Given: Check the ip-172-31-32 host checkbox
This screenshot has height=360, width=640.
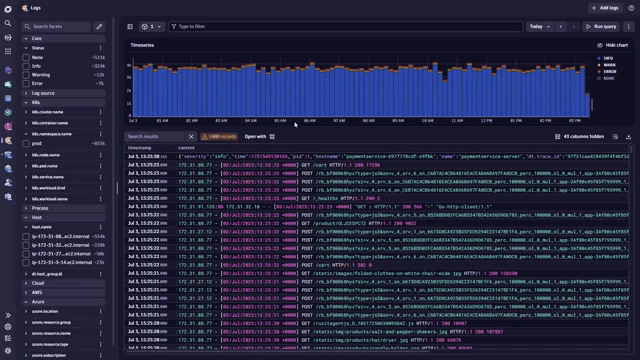Looking at the screenshot, I should 26,245.
